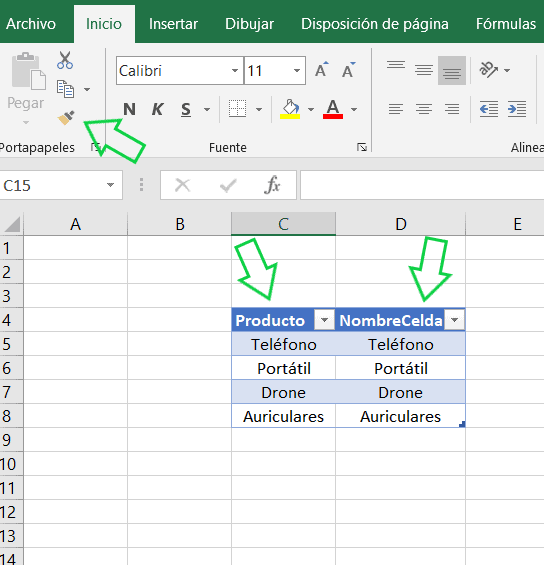Toggle underline S formatting

[186, 109]
